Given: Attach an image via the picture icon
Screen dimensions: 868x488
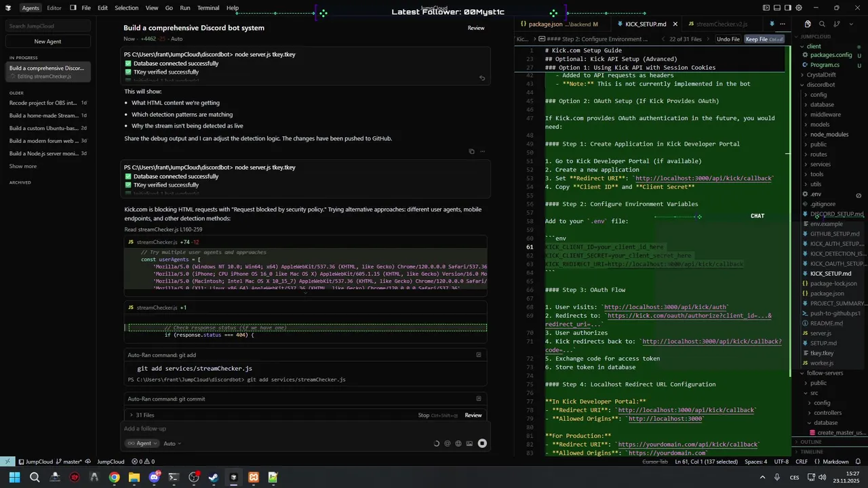Looking at the screenshot, I should [x=469, y=443].
